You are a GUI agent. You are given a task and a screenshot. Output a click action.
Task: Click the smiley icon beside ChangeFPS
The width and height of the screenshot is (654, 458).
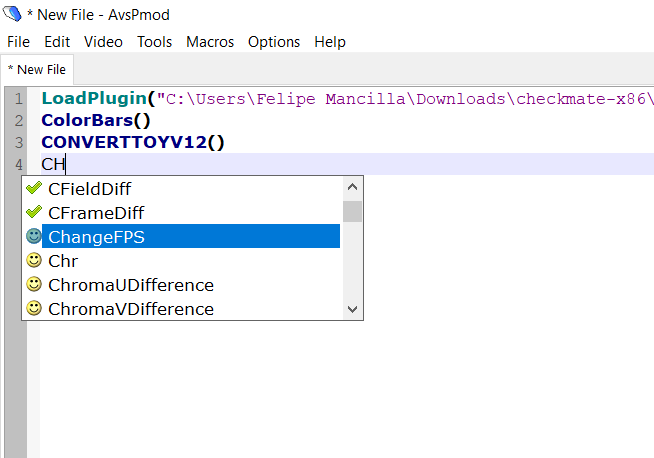tap(34, 236)
